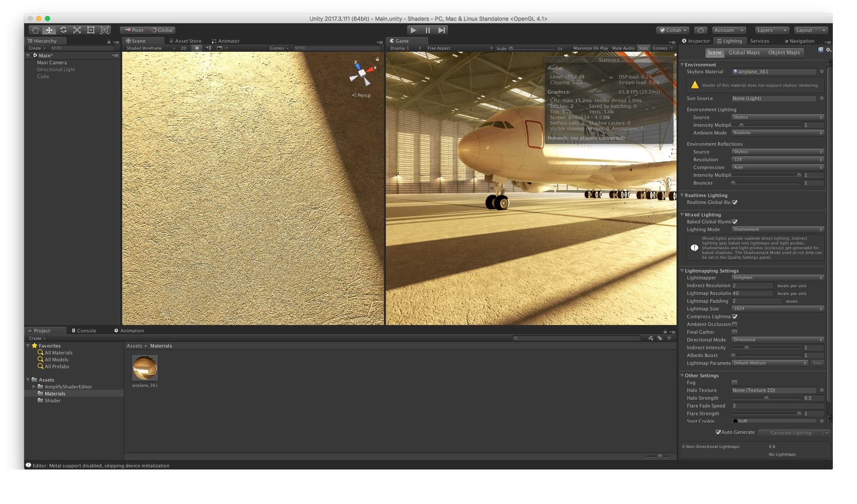857x504 pixels.
Task: Click the Play button
Action: (x=413, y=30)
